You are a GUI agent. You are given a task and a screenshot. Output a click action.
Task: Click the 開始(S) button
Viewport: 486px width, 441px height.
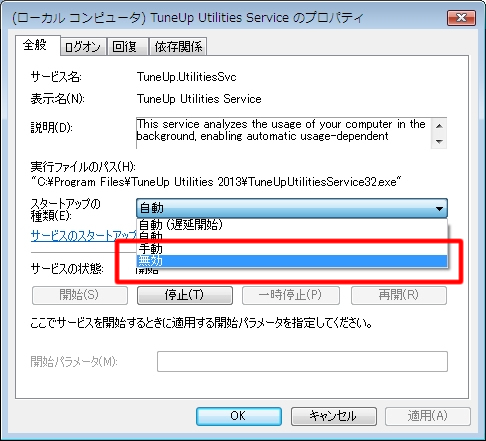[80, 295]
